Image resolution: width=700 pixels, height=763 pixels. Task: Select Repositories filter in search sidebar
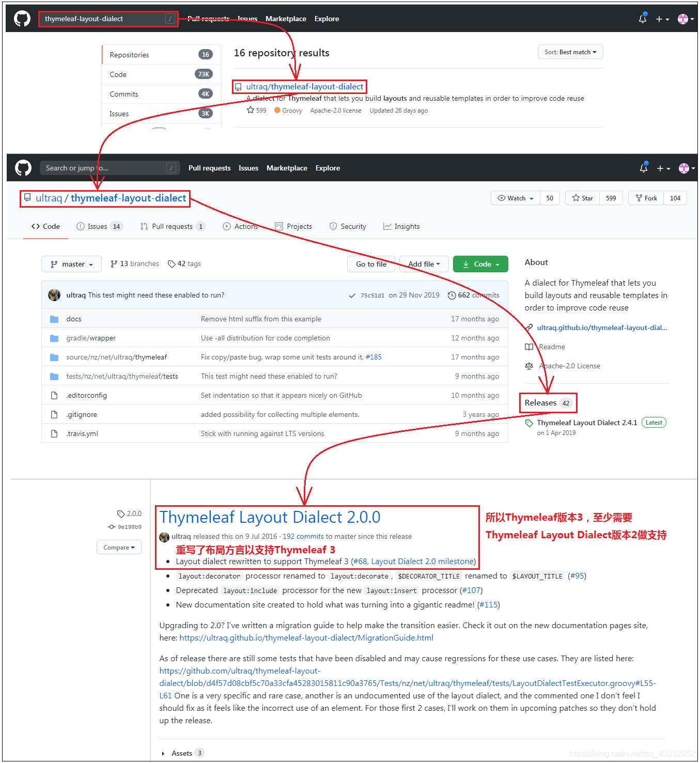[162, 55]
